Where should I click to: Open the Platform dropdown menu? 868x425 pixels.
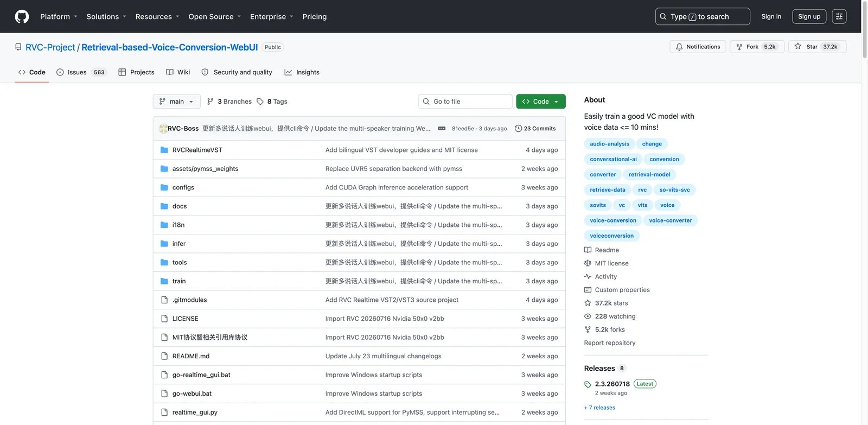click(x=59, y=16)
